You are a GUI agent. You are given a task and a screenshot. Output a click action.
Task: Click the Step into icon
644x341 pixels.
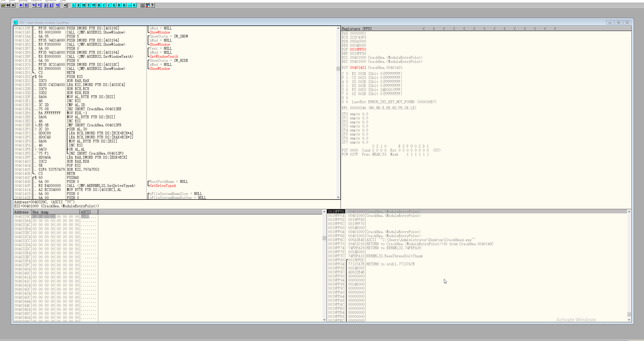[34, 5]
